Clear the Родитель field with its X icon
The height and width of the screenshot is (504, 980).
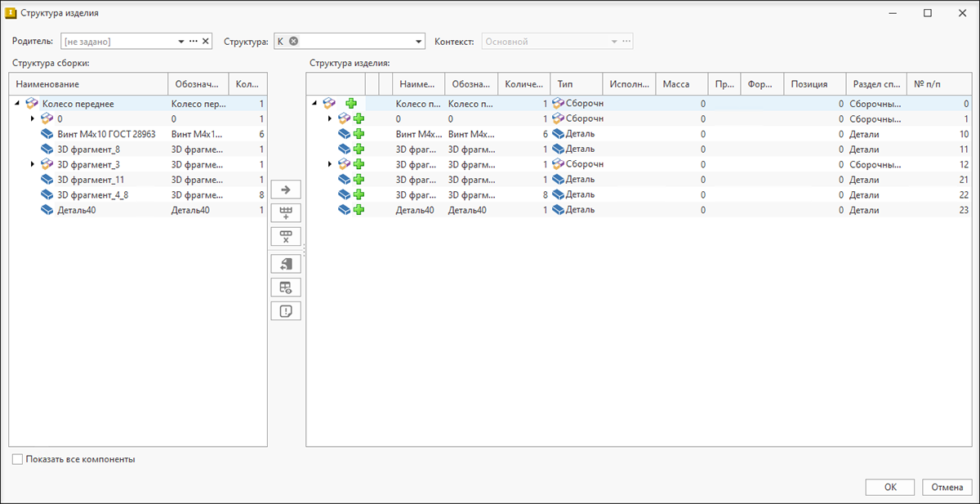point(206,41)
